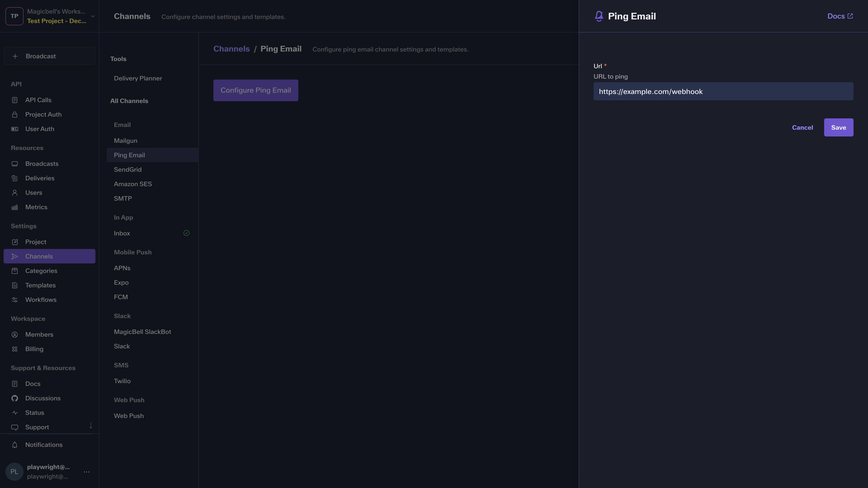Image resolution: width=868 pixels, height=488 pixels.
Task: Click the URL to ping input field
Action: (723, 91)
